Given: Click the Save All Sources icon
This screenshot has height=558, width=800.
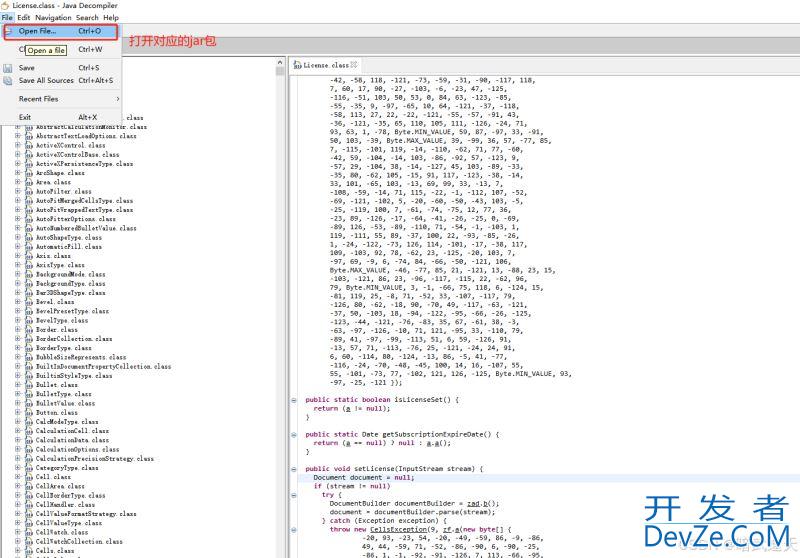Looking at the screenshot, I should (8, 81).
